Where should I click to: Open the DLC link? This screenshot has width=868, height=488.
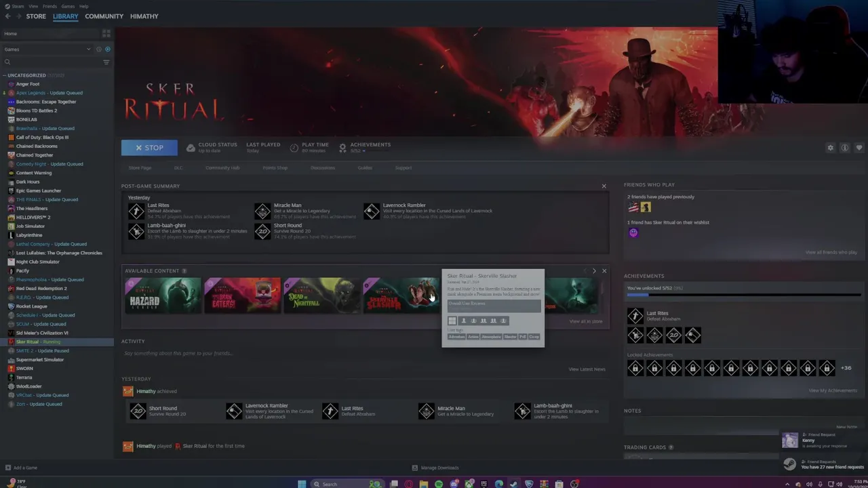(178, 168)
